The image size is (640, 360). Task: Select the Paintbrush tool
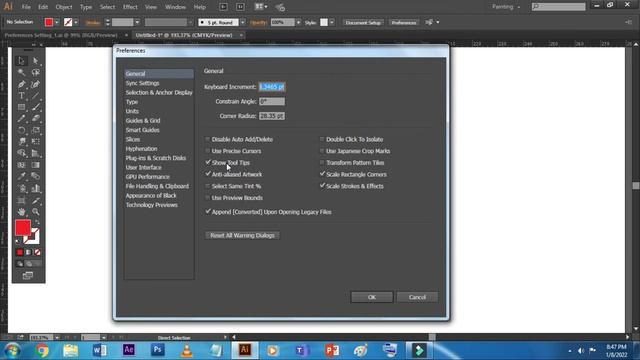pyautogui.click(x=36, y=107)
